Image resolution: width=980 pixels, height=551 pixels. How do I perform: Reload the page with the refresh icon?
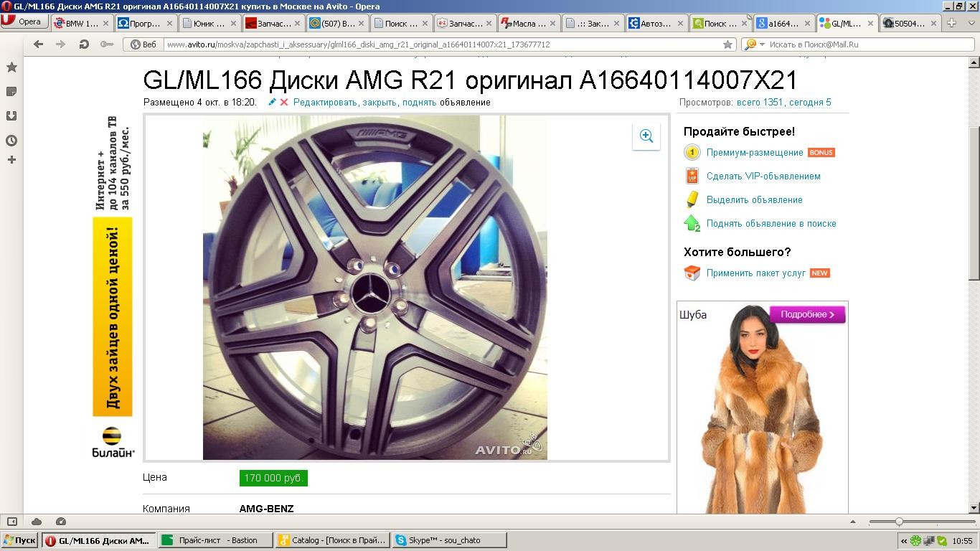[x=84, y=44]
